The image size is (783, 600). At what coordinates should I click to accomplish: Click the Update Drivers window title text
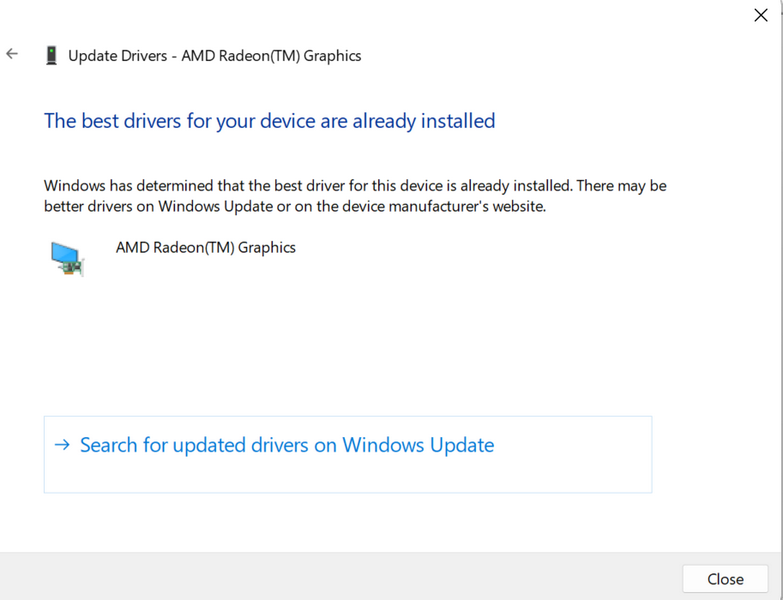click(x=214, y=56)
